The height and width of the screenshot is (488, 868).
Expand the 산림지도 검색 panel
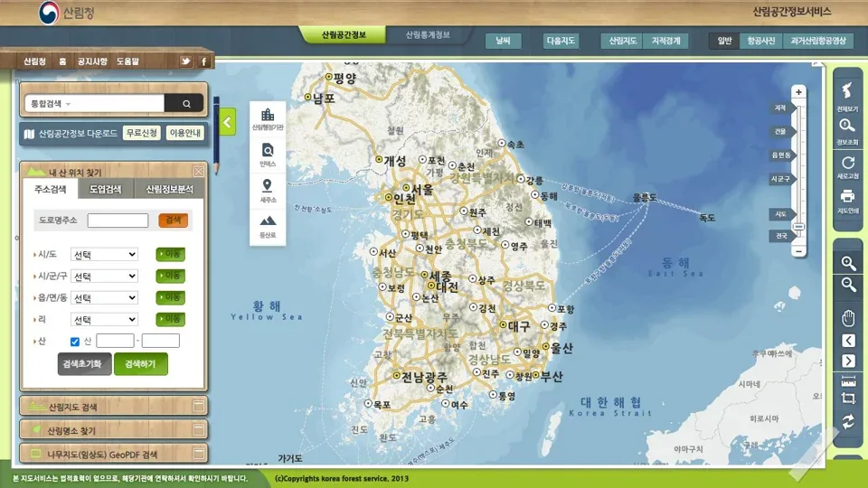coord(114,406)
